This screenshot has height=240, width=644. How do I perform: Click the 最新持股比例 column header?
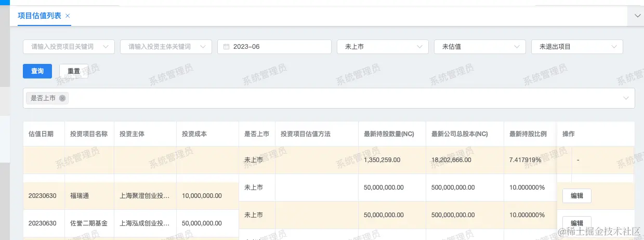coord(530,134)
